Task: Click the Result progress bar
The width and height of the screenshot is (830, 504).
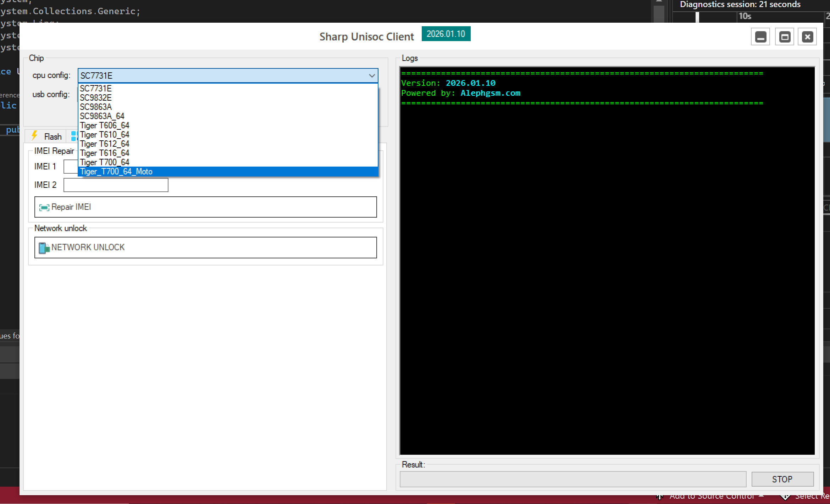Action: point(572,479)
